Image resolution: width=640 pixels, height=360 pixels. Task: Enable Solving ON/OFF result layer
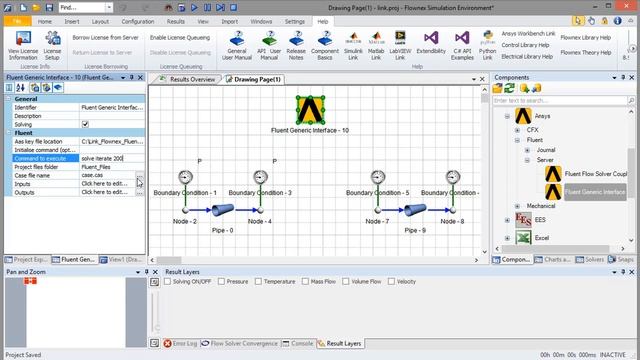(167, 282)
